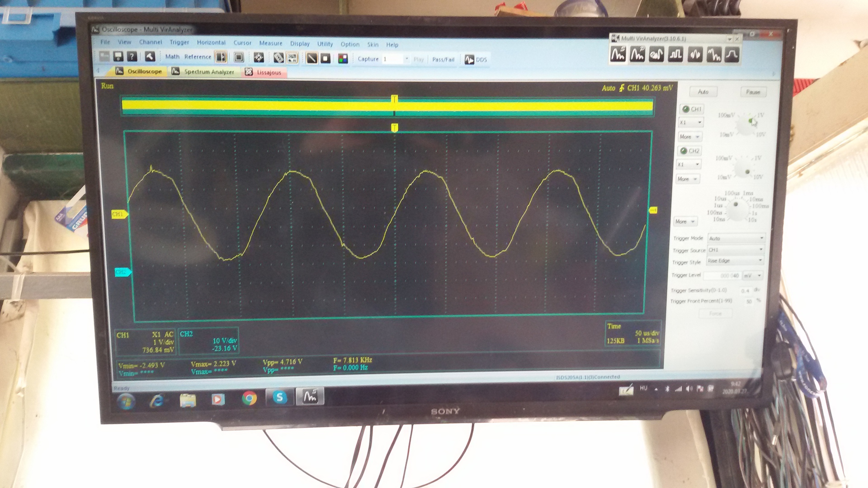Toggle the CH1 channel button
868x488 pixels.
coord(692,109)
